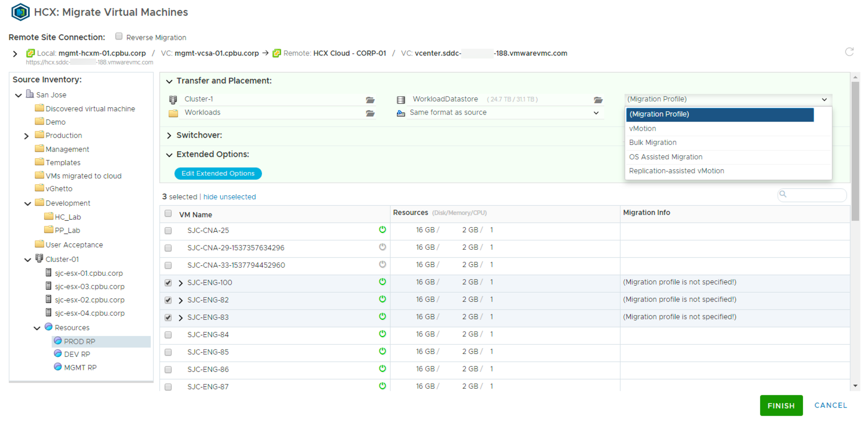The height and width of the screenshot is (423, 868).
Task: Click the FINISH button
Action: coord(781,406)
